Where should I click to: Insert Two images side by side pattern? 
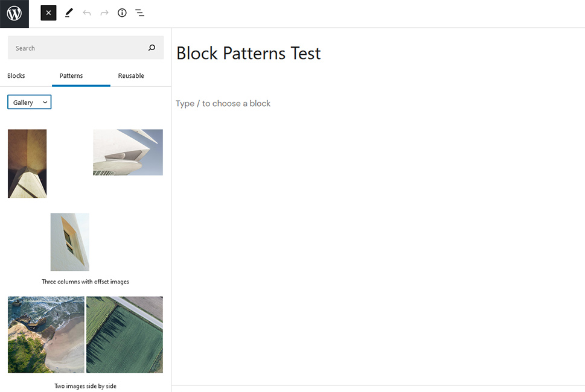click(86, 386)
